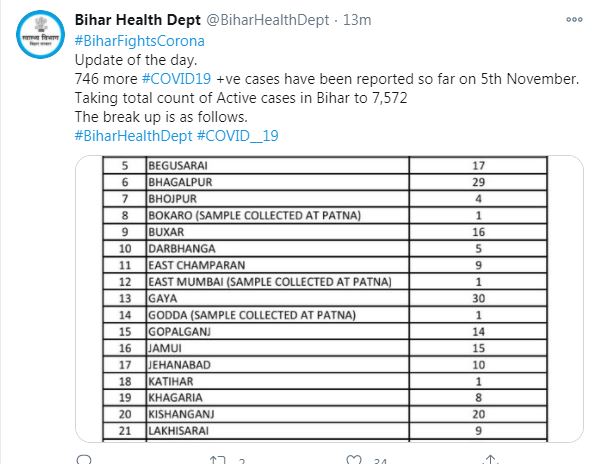Viewport: 592px width, 464px height.
Task: Open the Bihar Health Dept profile avatar
Action: tap(40, 34)
